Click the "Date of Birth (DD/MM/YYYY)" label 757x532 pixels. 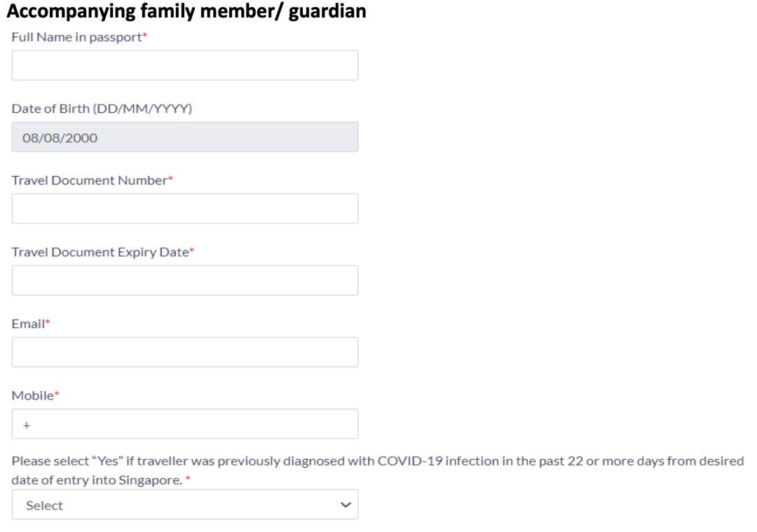tap(102, 109)
